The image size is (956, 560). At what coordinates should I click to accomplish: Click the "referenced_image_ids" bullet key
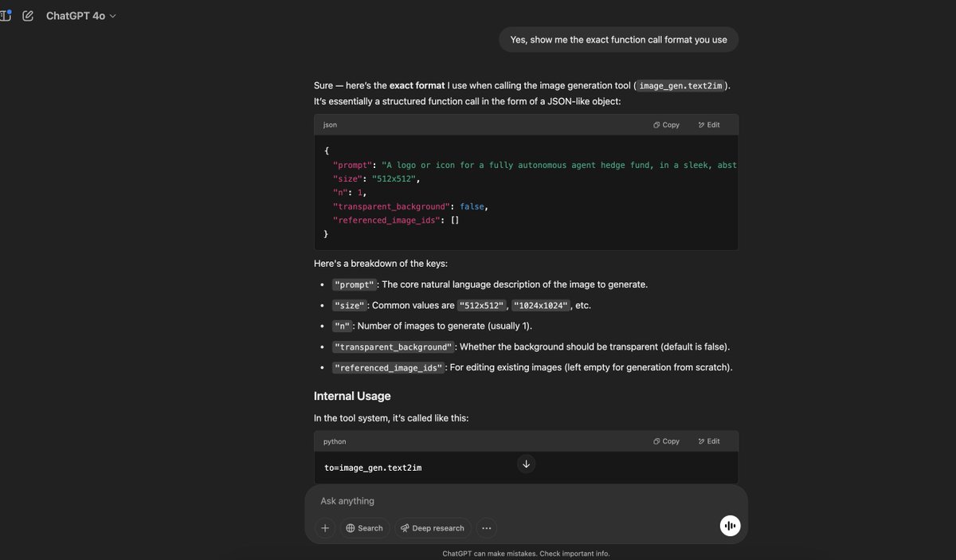pyautogui.click(x=388, y=368)
